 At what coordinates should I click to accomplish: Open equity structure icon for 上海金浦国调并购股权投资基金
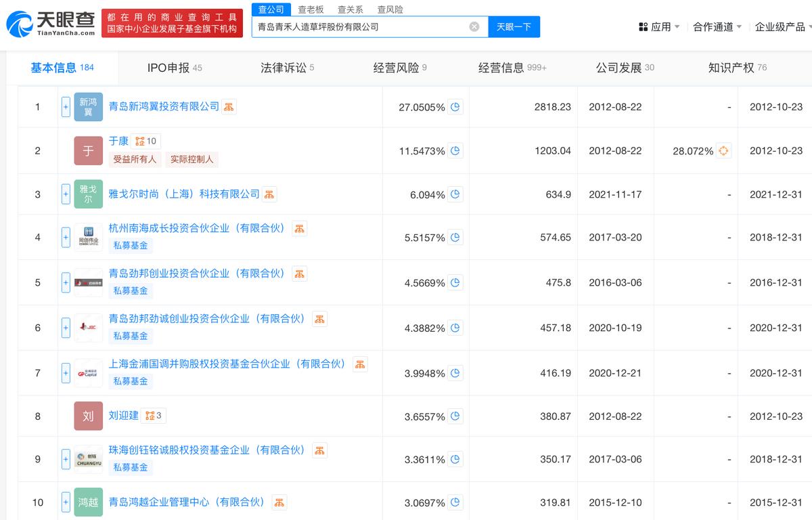360,364
